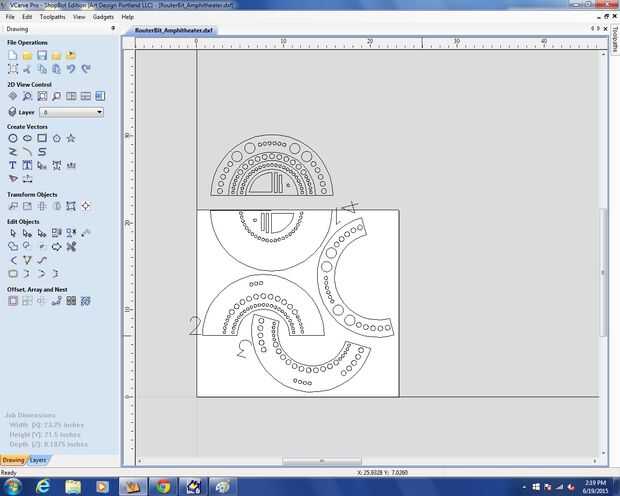The width and height of the screenshot is (620, 496).
Task: Open the Layer dropdown list
Action: point(72,112)
